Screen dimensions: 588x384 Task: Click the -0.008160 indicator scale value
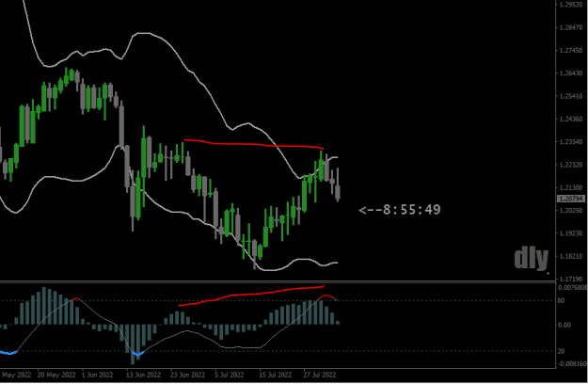pyautogui.click(x=573, y=364)
